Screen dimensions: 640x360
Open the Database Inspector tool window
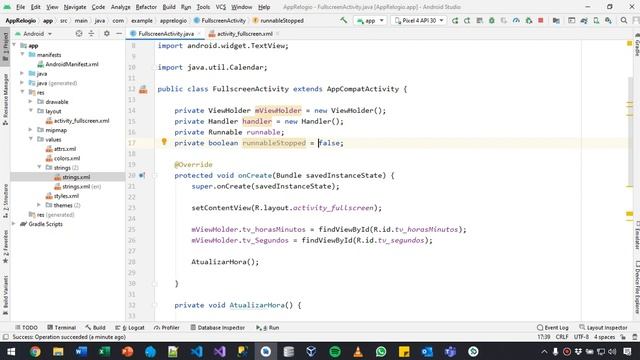point(218,327)
